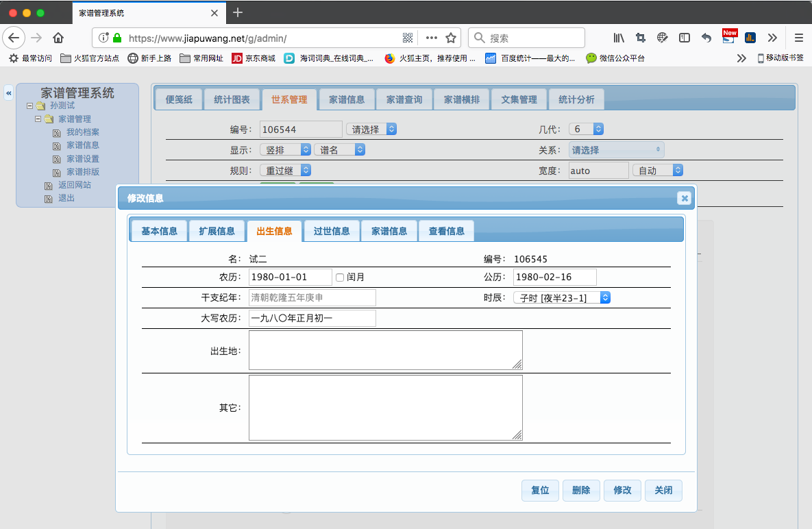Open the 几代 dropdown showing 6
This screenshot has width=812, height=529.
click(586, 129)
